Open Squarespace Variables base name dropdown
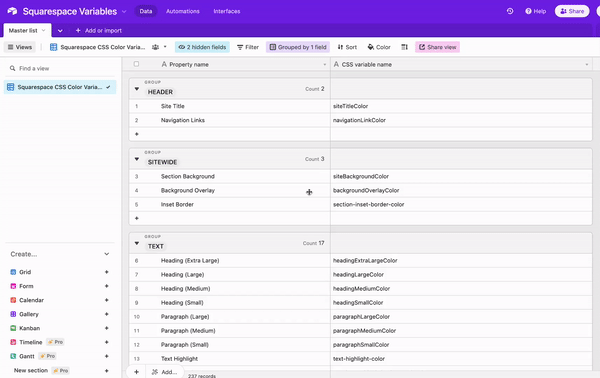This screenshot has height=378, width=600. coord(124,11)
